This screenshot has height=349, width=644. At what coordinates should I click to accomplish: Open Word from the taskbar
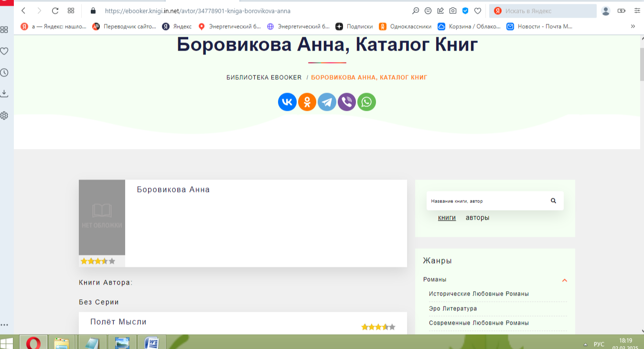click(152, 342)
